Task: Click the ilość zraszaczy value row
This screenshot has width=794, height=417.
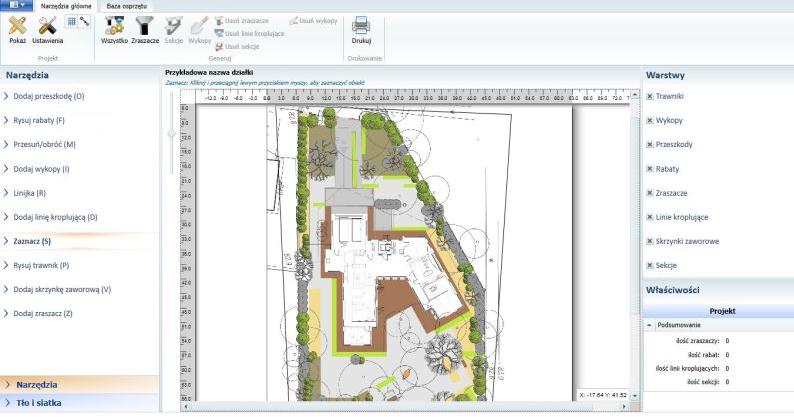Action: tap(718, 341)
